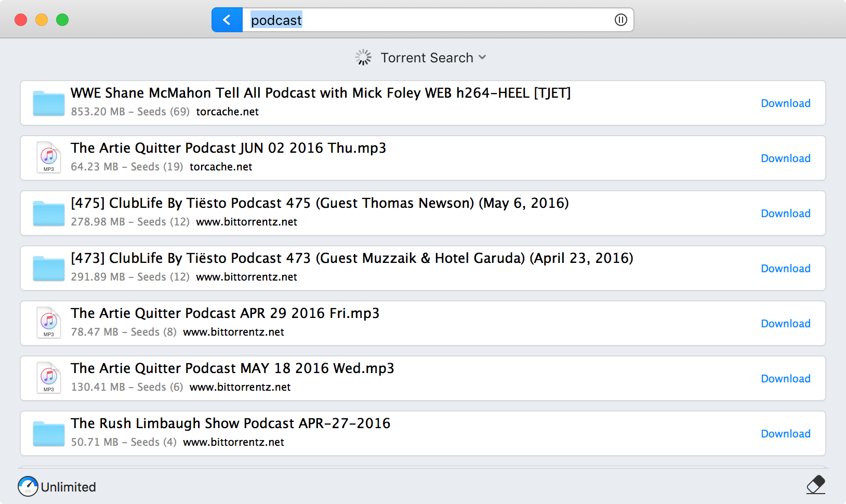Download ClubLife Tiësto Podcast 475

pos(786,214)
